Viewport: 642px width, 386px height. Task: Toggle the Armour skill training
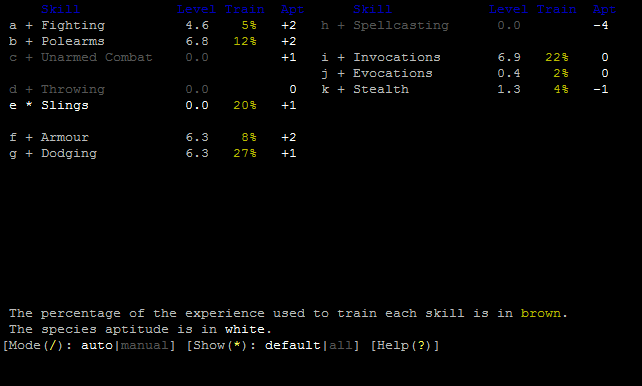[x=153, y=137]
